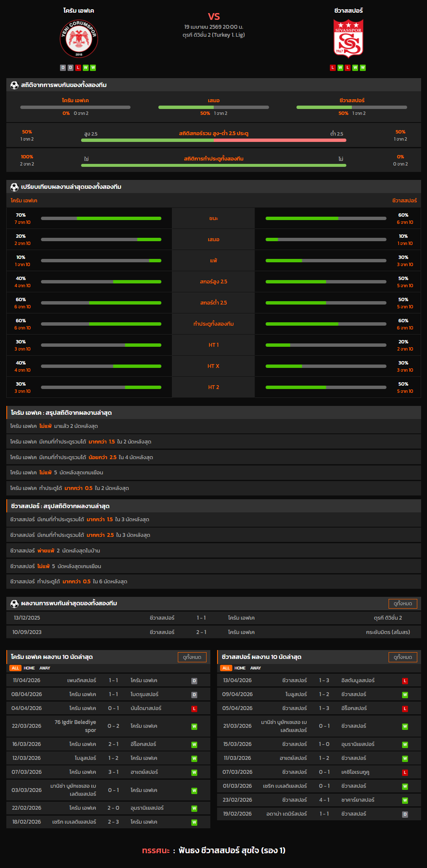Click soccer ball icon beside latest meetings header
This screenshot has height=868, width=427.
point(15,604)
